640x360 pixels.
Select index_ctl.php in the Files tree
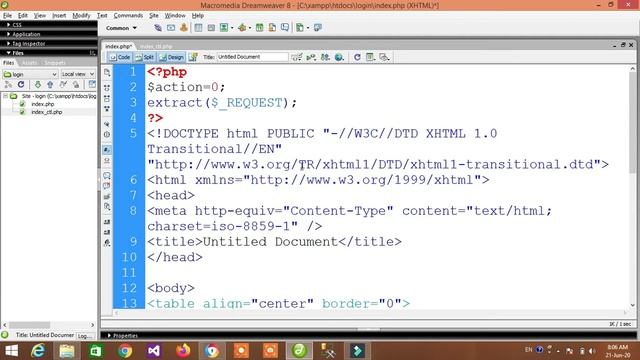[47, 112]
